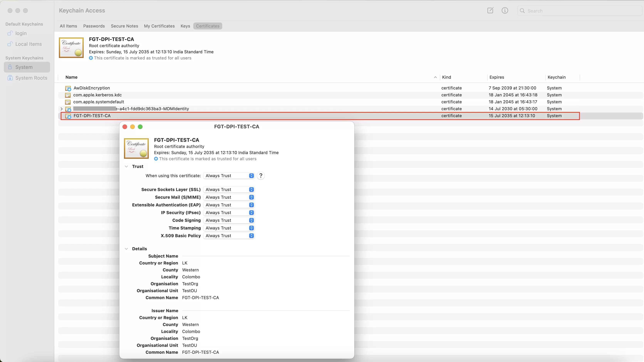
Task: Switch to Secure Notes tab
Action: pyautogui.click(x=124, y=26)
